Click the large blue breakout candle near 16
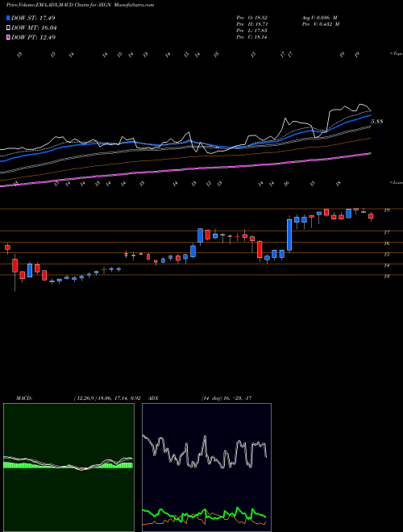Image resolution: width=403 pixels, height=532 pixels. [289, 235]
